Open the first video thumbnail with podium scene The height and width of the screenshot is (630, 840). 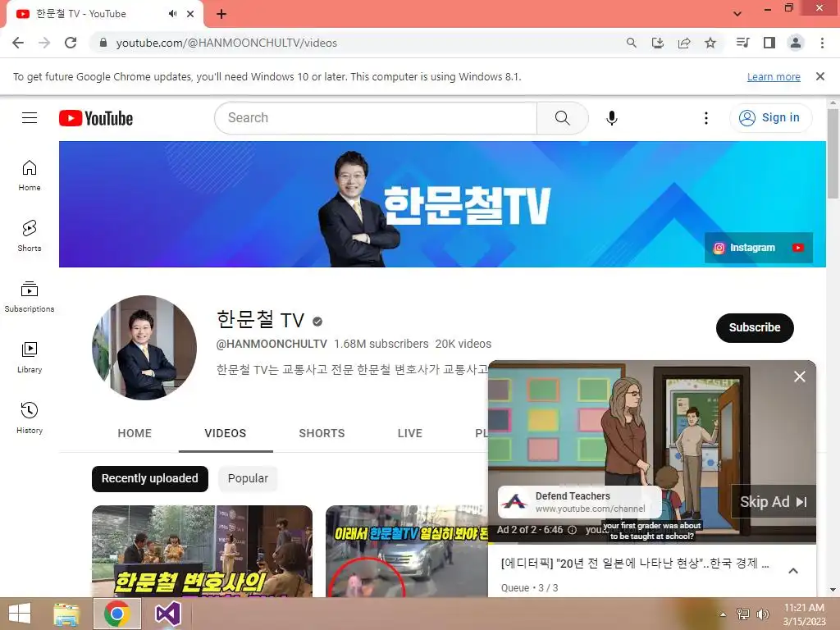202,550
